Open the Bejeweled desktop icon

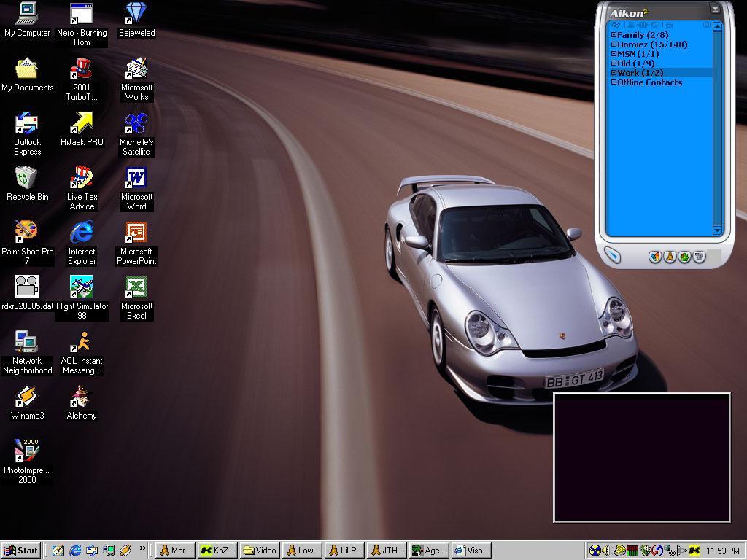[136, 14]
